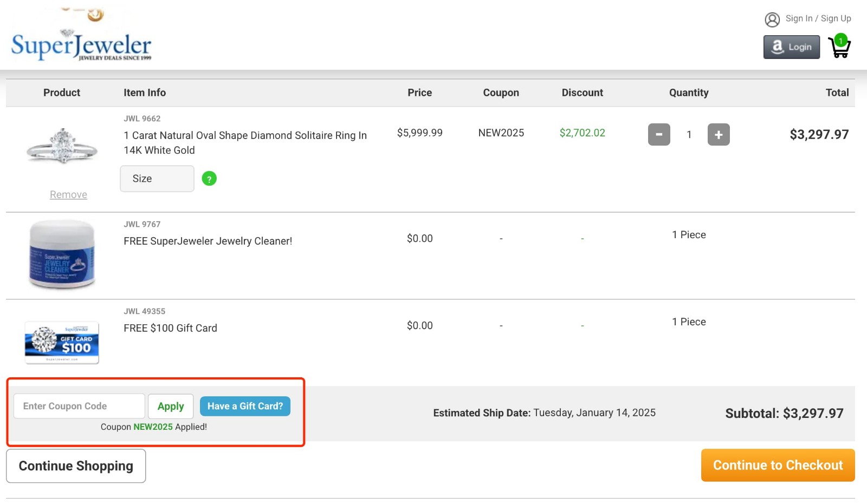Continue to Checkout
This screenshot has width=867, height=504.
pos(778,465)
